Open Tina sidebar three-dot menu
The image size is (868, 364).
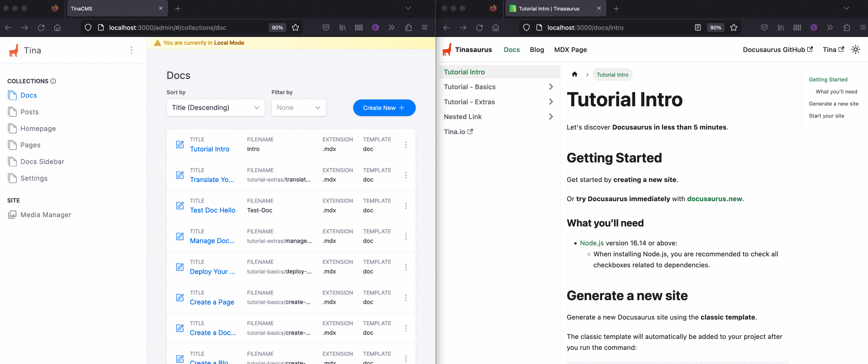tap(132, 50)
